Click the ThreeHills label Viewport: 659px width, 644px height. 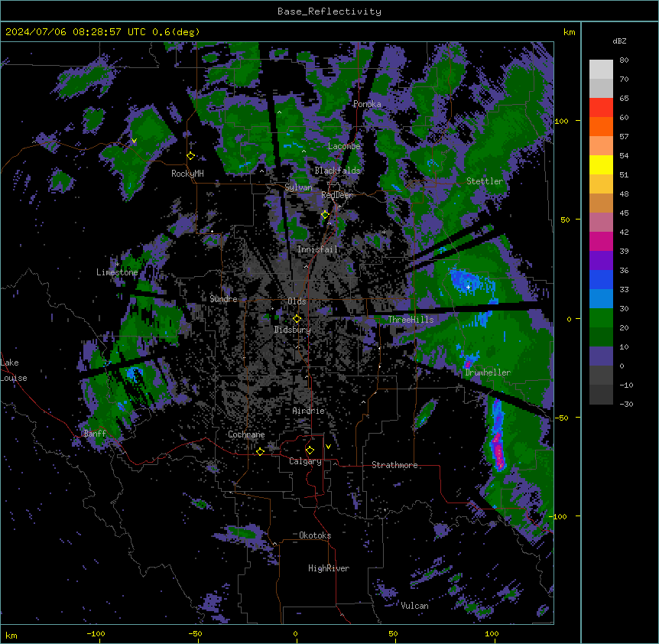point(411,320)
